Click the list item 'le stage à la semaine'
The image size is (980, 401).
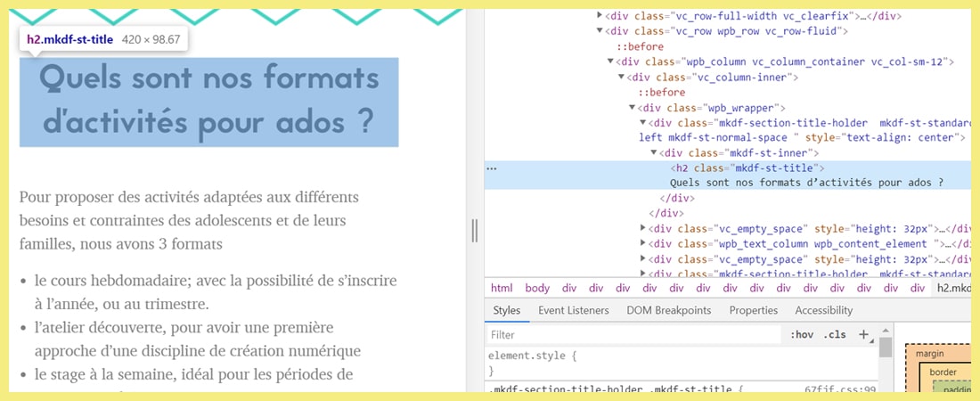193,375
